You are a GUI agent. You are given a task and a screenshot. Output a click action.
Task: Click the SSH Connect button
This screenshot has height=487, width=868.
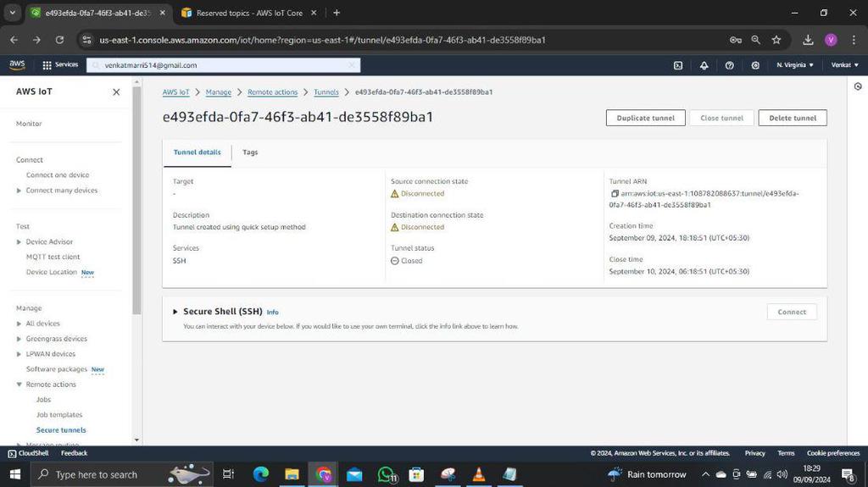792,313
